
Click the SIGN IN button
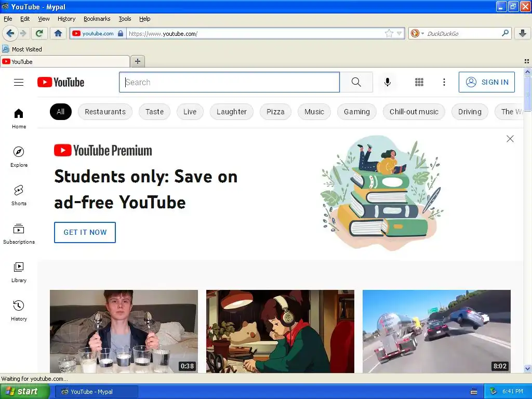(486, 82)
